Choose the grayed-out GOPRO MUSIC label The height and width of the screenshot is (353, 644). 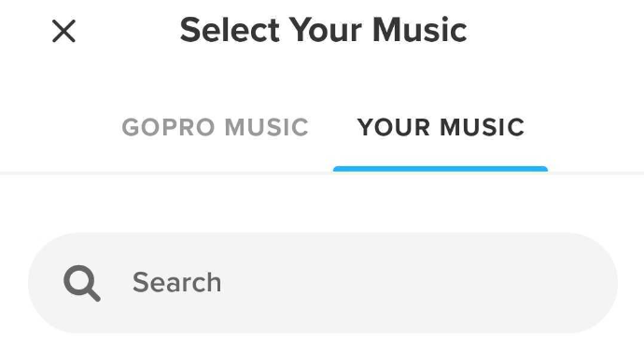pos(216,127)
